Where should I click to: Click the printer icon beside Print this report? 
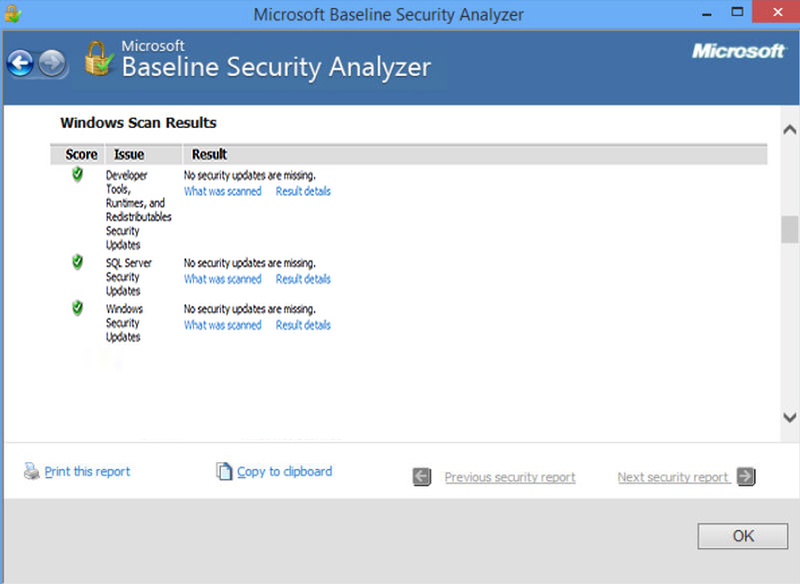pos(32,471)
